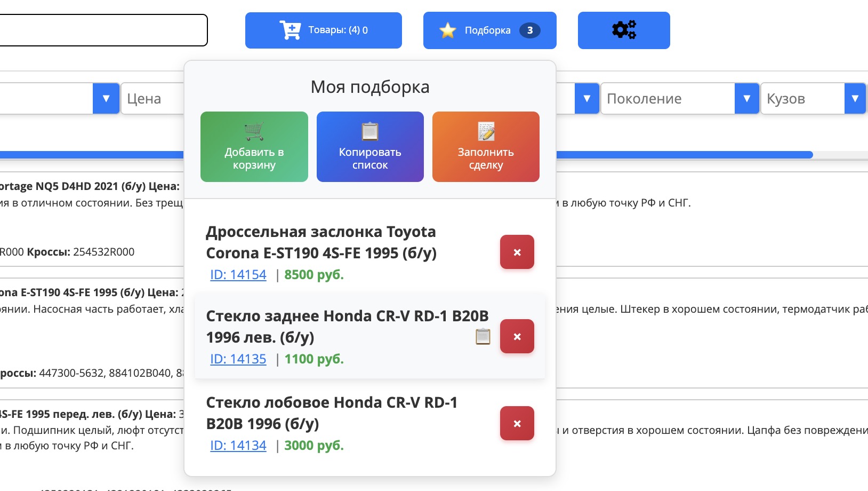Open link ID: 14154

tap(238, 274)
